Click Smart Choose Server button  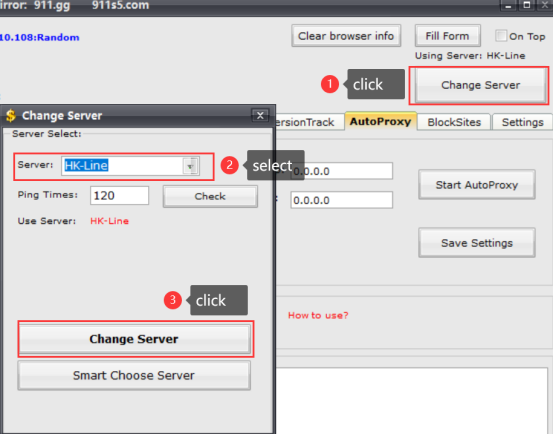[134, 375]
